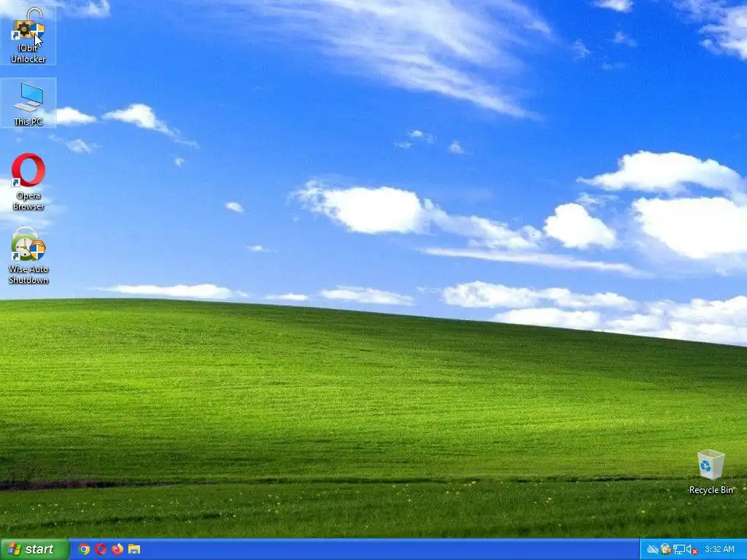Select the This PC desktop icon

click(28, 104)
